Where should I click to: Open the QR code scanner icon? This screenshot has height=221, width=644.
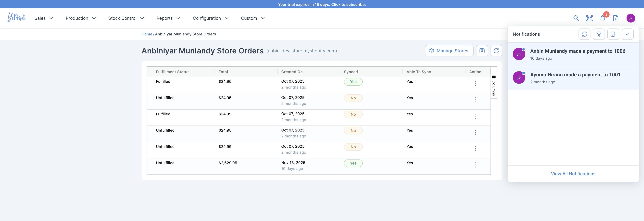589,18
